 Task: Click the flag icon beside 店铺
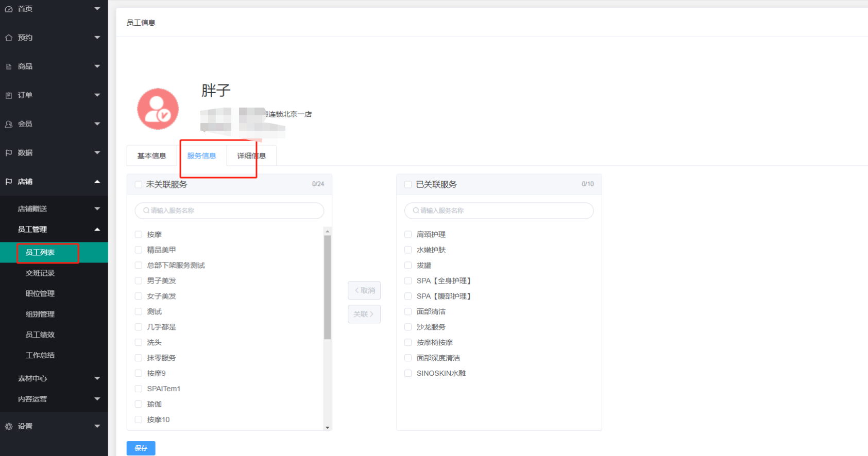pos(9,182)
